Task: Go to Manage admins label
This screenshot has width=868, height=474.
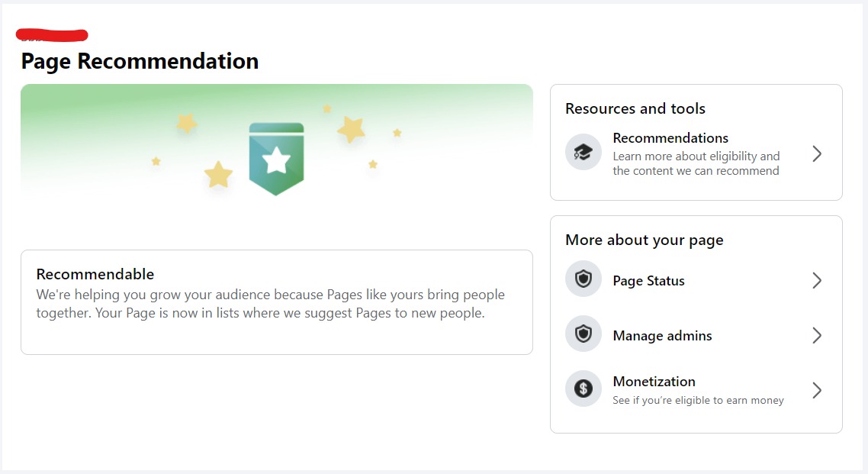Action: pyautogui.click(x=662, y=336)
